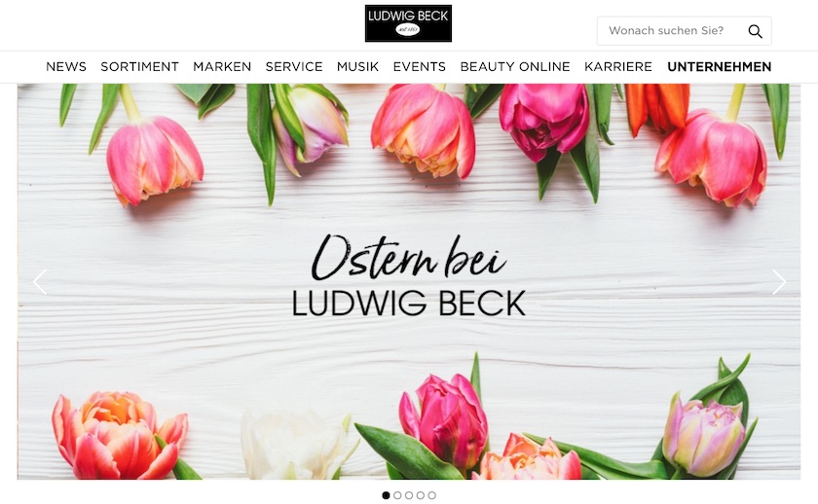Click the Ostern bei Ludwig Beck banner
The height and width of the screenshot is (504, 818).
[x=409, y=281]
